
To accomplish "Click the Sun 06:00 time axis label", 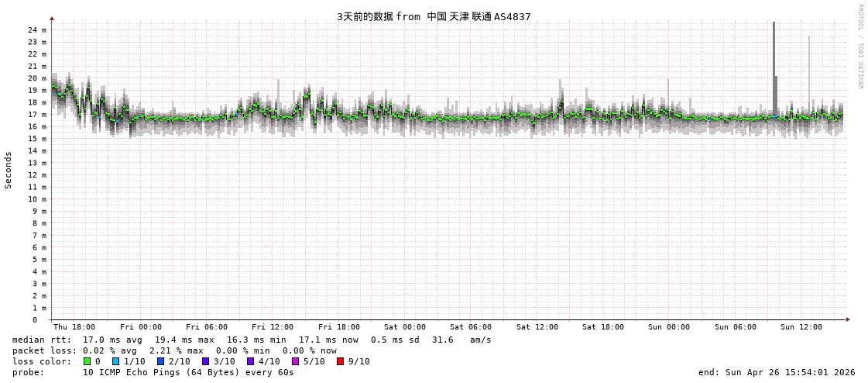I will click(736, 327).
